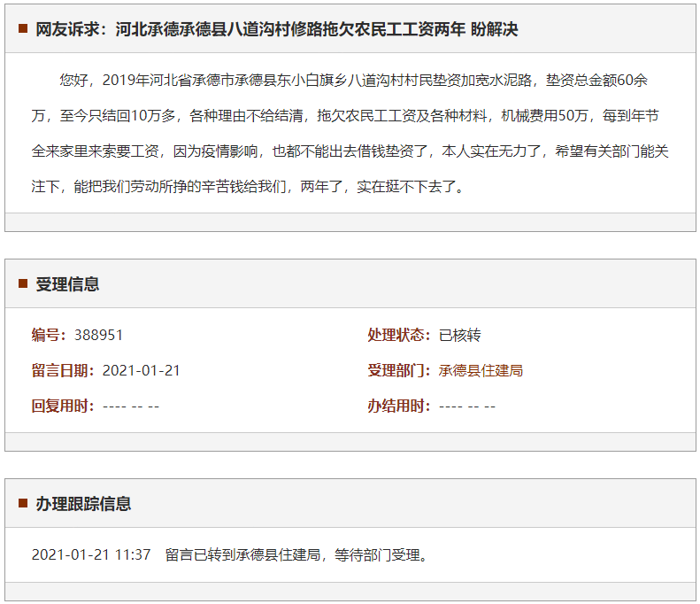The height and width of the screenshot is (604, 700).
Task: Click the 回复用时 field label
Action: click(x=64, y=406)
